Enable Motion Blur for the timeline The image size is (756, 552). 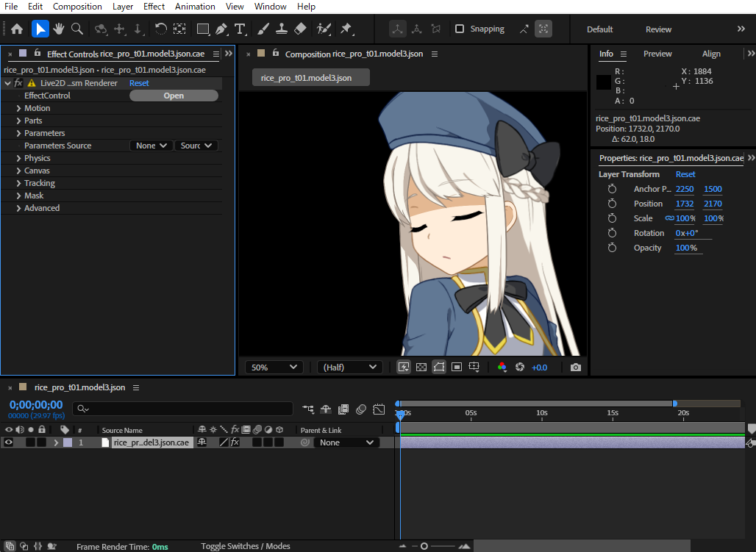(361, 409)
